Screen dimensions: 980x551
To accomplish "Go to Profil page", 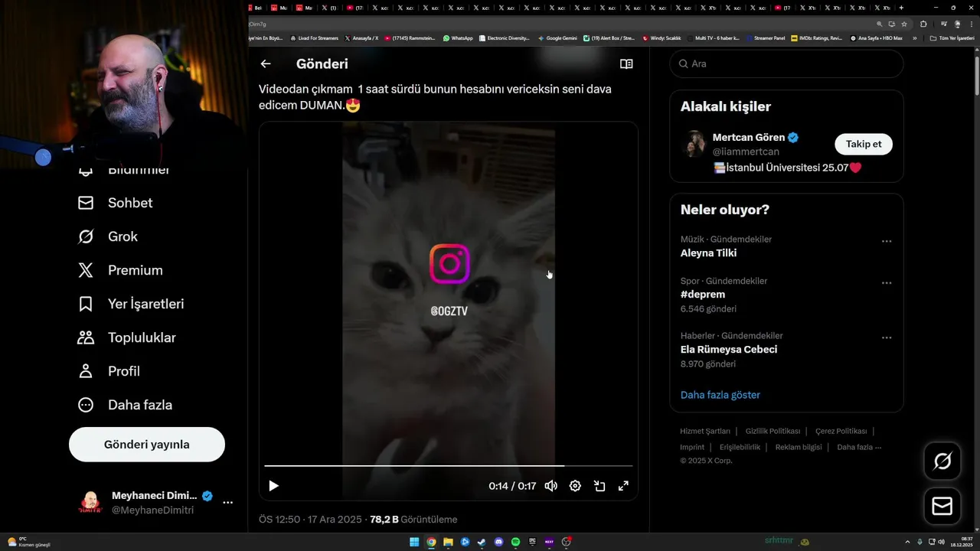I will 109,371.
